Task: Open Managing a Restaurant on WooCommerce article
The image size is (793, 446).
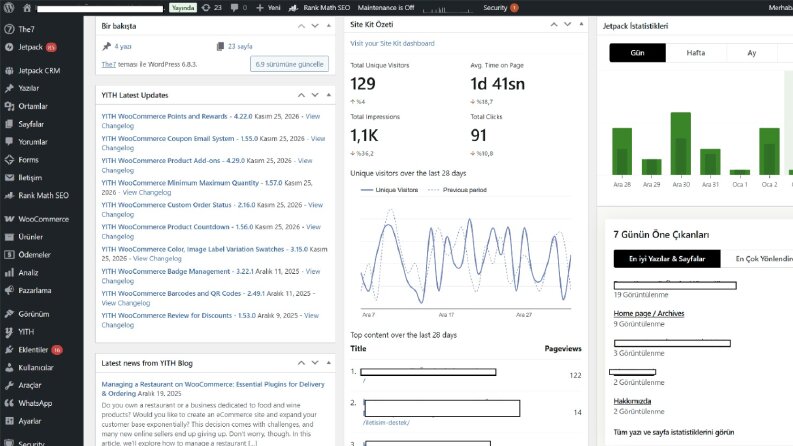Action: coord(213,389)
